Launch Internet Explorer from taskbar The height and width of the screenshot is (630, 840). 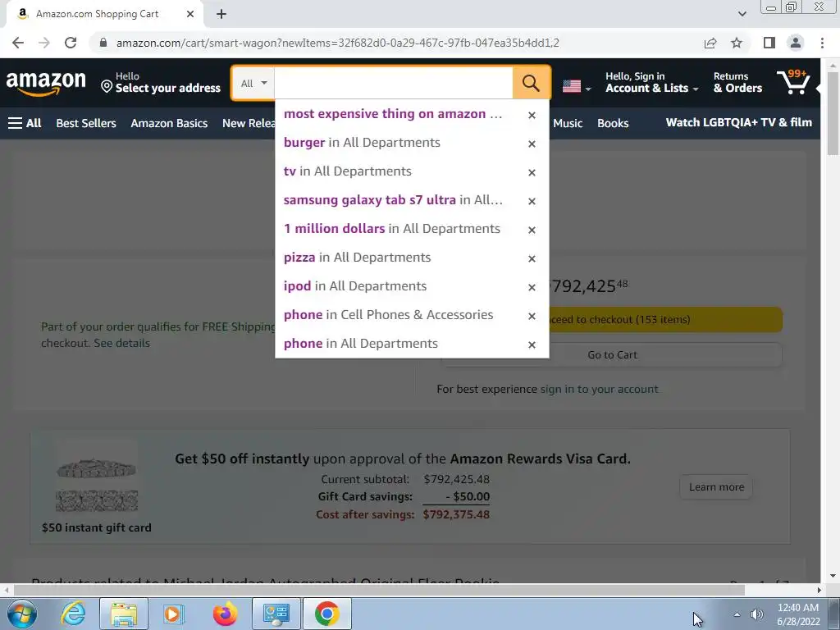coord(72,614)
